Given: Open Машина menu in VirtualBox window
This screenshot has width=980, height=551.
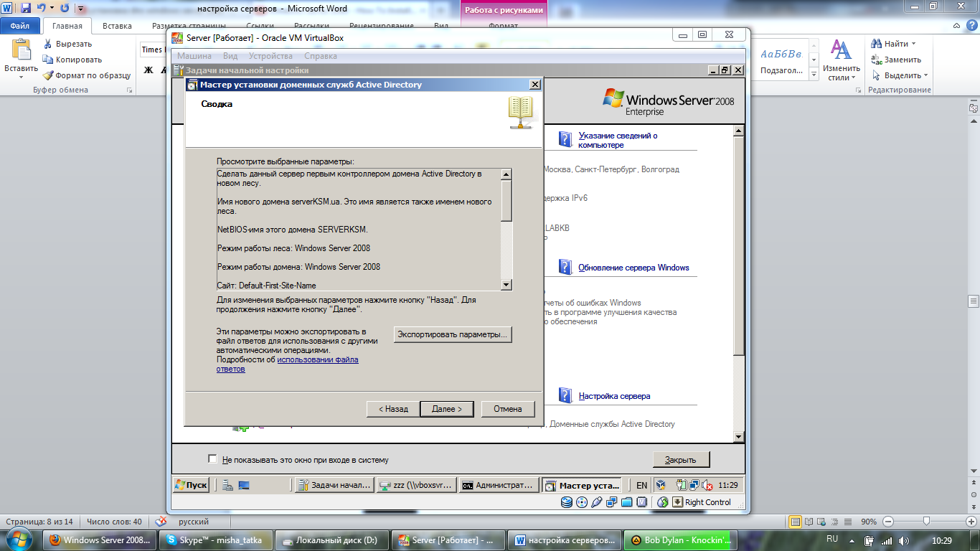Looking at the screenshot, I should [x=194, y=56].
